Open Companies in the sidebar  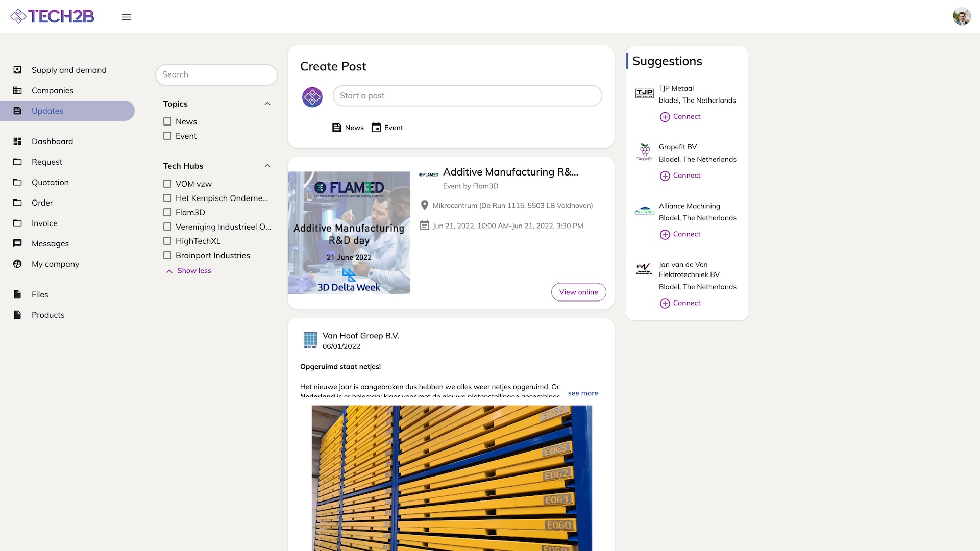(x=52, y=90)
